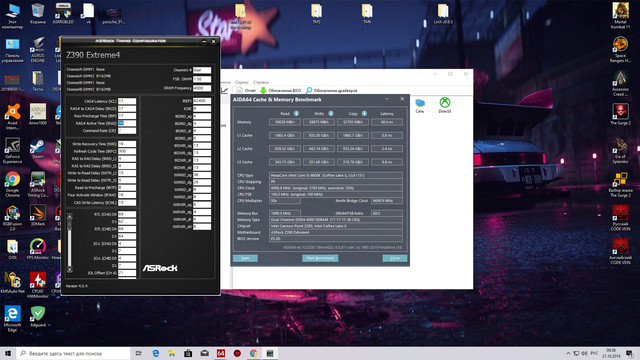This screenshot has width=640, height=360.
Task: Launch AORUS ENGINE shortcut
Action: pos(38,50)
